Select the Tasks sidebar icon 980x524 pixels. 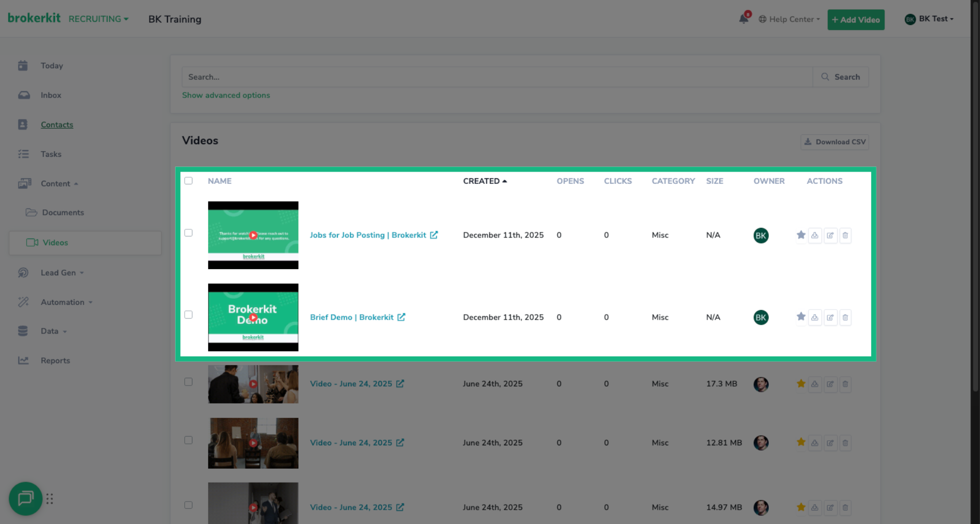[24, 154]
